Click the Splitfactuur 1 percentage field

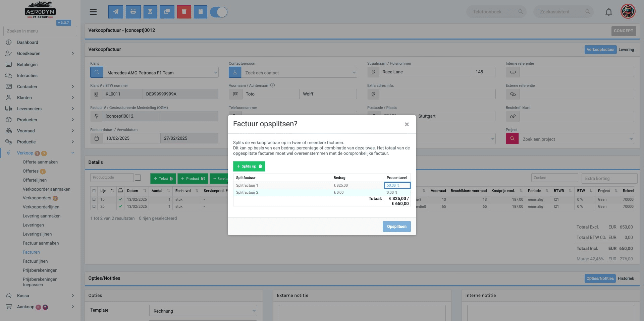pos(397,185)
